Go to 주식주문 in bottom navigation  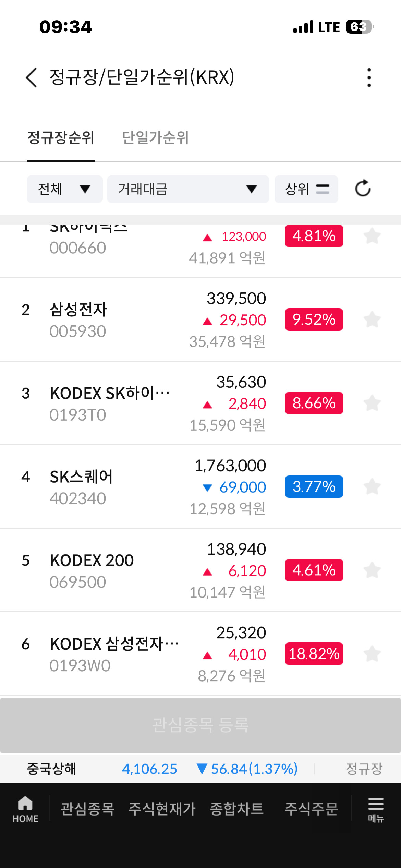[311, 809]
